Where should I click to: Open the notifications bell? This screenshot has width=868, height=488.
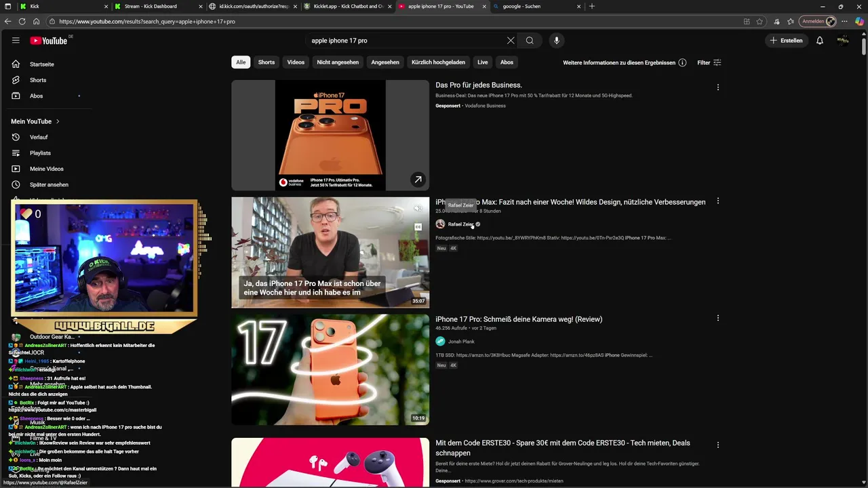tap(820, 41)
